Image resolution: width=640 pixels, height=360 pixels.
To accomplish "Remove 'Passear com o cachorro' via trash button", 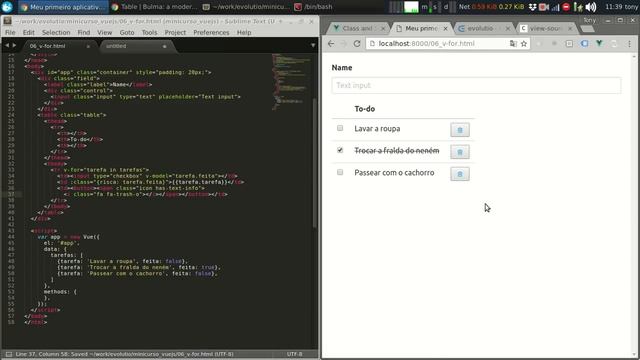I will coord(460,174).
